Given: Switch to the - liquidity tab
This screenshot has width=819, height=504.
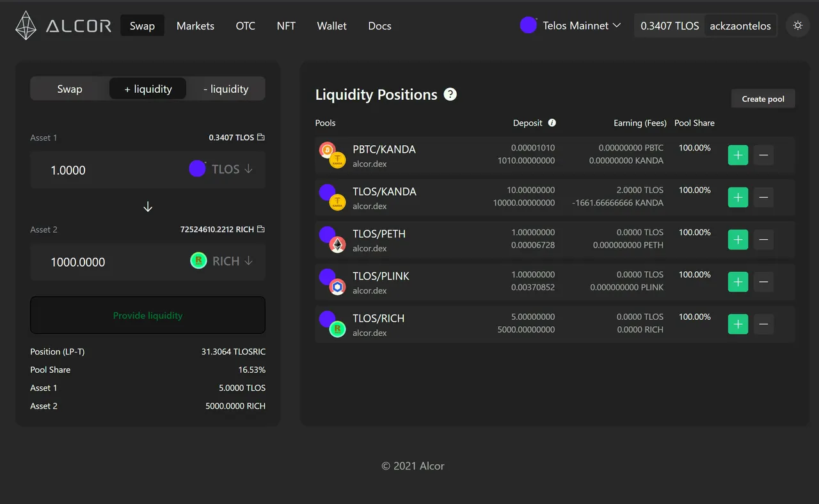Looking at the screenshot, I should (x=226, y=89).
